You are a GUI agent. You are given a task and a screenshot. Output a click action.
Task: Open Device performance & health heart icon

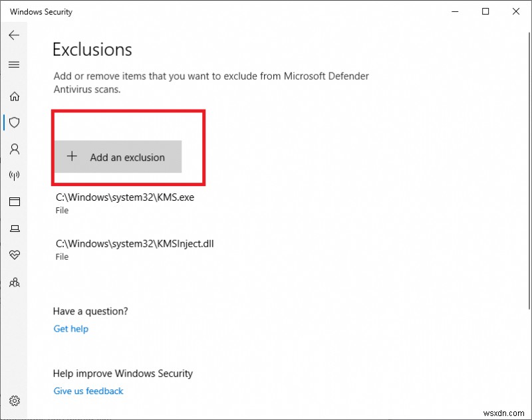[x=14, y=255]
